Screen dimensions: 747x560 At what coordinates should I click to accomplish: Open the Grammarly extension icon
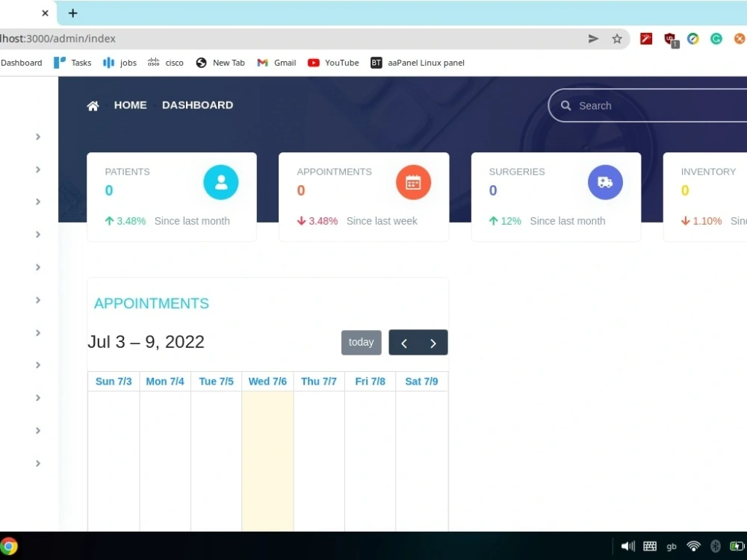point(716,39)
